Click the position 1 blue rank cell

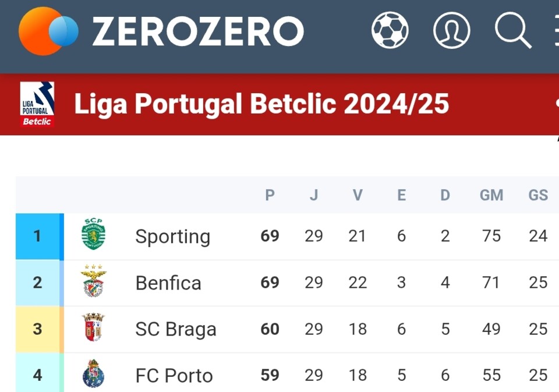[38, 236]
